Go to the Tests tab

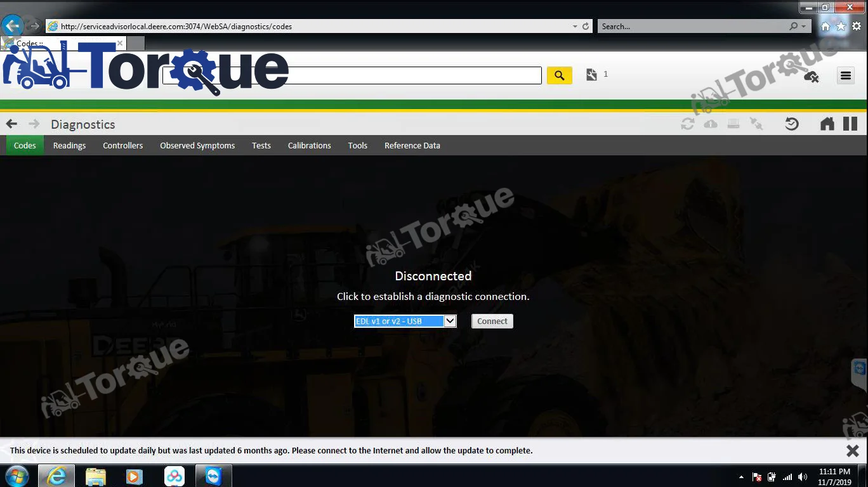(x=261, y=145)
